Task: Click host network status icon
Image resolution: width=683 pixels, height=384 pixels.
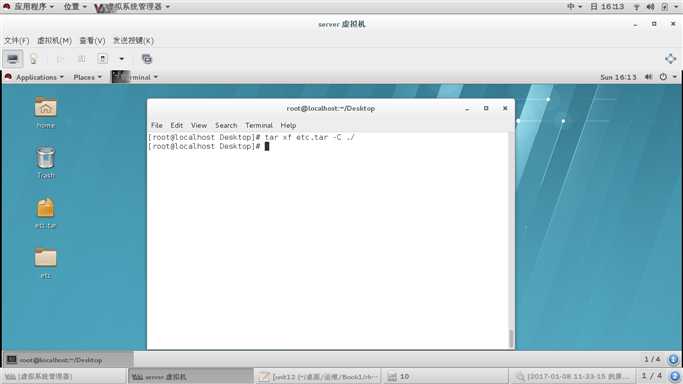Action: click(636, 7)
